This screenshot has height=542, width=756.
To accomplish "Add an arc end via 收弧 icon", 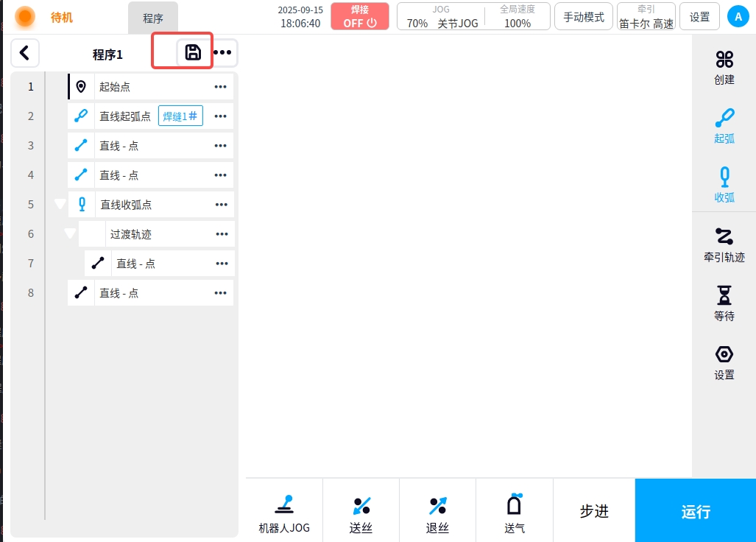I will tap(724, 184).
